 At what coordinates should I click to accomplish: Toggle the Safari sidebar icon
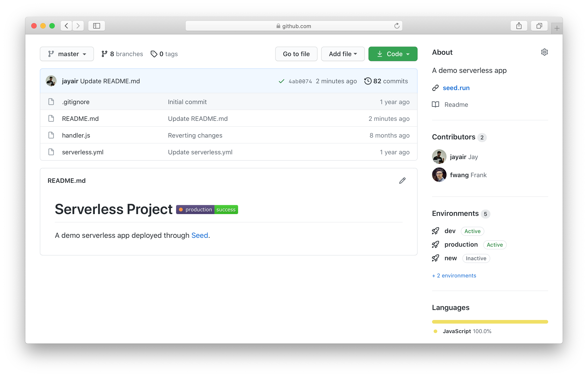[x=96, y=26]
